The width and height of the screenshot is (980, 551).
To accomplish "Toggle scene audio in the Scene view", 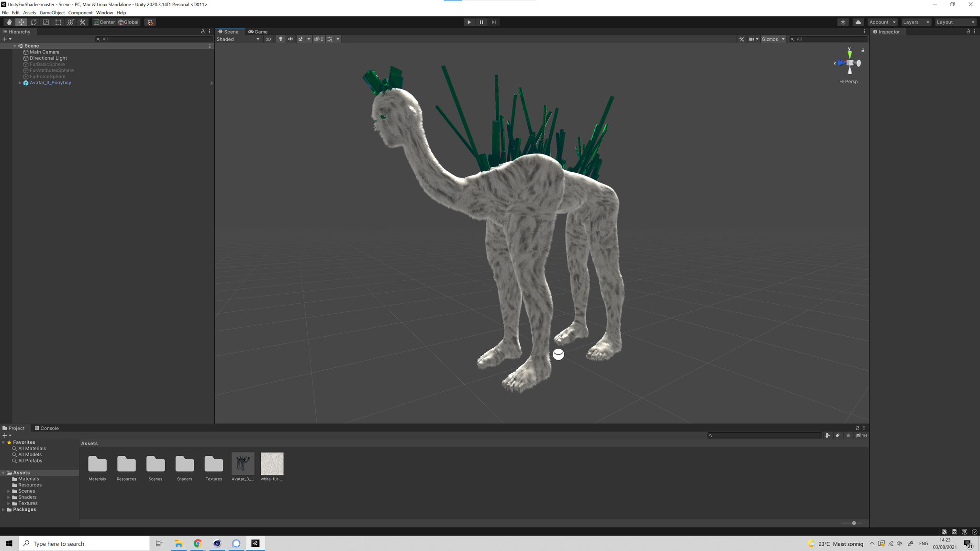I will point(291,39).
